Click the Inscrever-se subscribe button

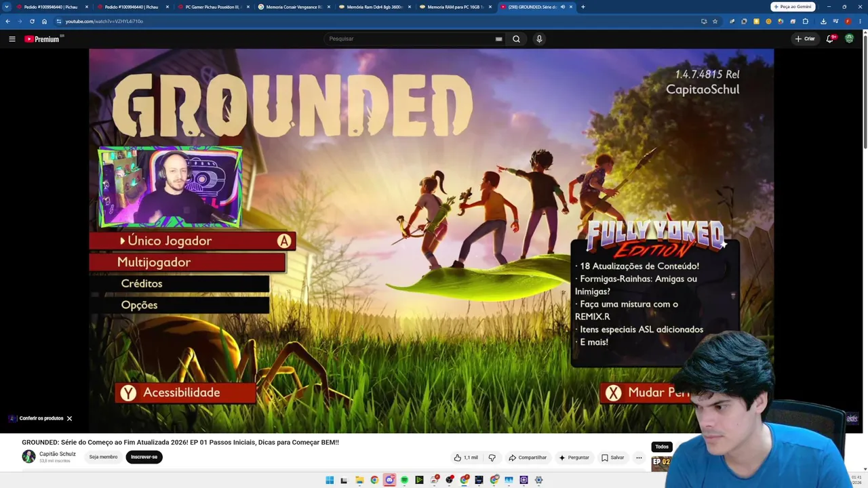click(x=144, y=457)
